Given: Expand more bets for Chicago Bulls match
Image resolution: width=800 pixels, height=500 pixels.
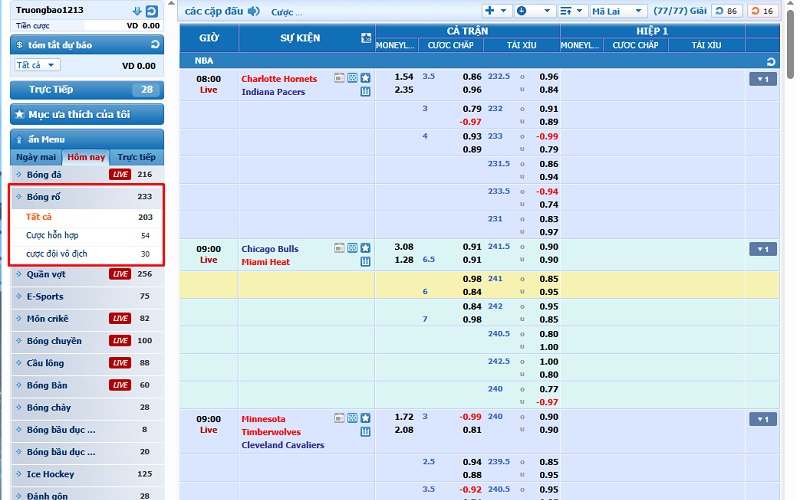Looking at the screenshot, I should coord(762,249).
